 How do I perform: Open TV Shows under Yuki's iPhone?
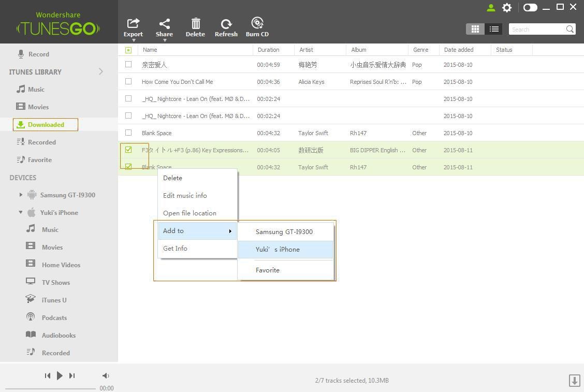click(48, 282)
